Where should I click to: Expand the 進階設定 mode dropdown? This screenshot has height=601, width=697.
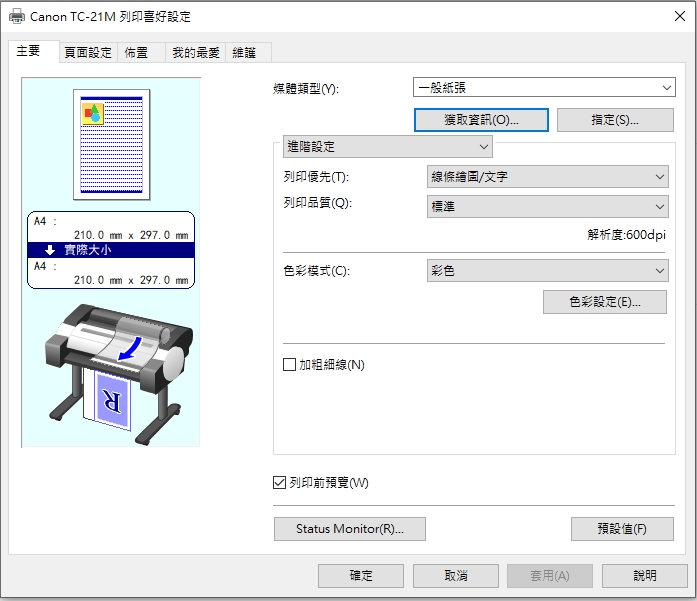click(x=388, y=147)
